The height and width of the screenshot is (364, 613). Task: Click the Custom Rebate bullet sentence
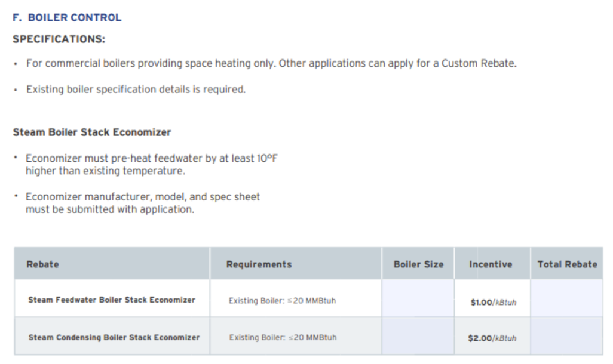tap(271, 64)
